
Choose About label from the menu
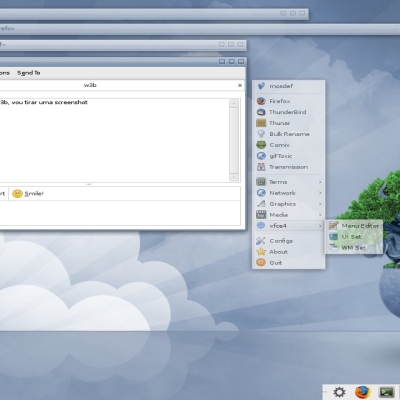coord(278,252)
